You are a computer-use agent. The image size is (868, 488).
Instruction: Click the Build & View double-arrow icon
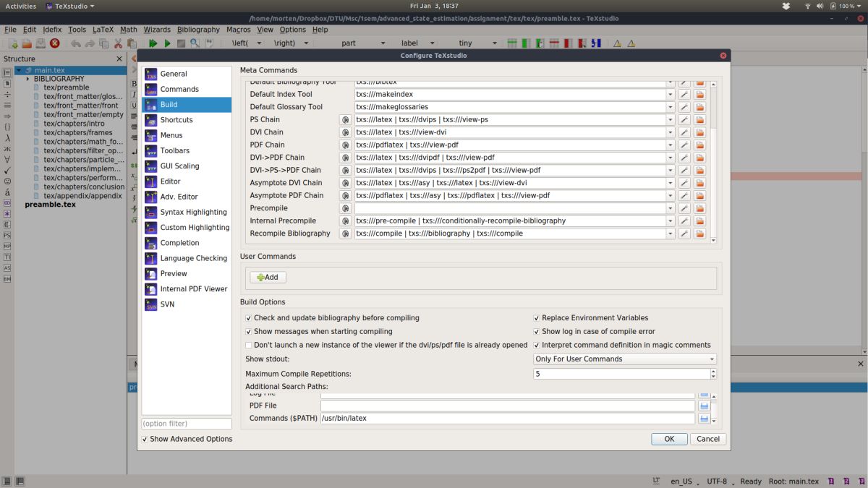pyautogui.click(x=153, y=43)
